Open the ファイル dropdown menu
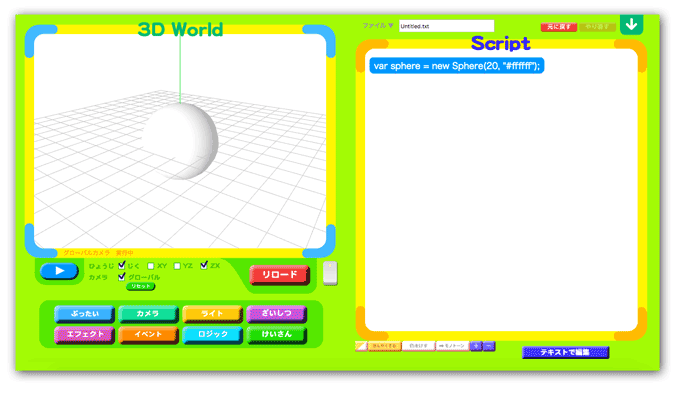The image size is (680, 393). click(x=378, y=26)
